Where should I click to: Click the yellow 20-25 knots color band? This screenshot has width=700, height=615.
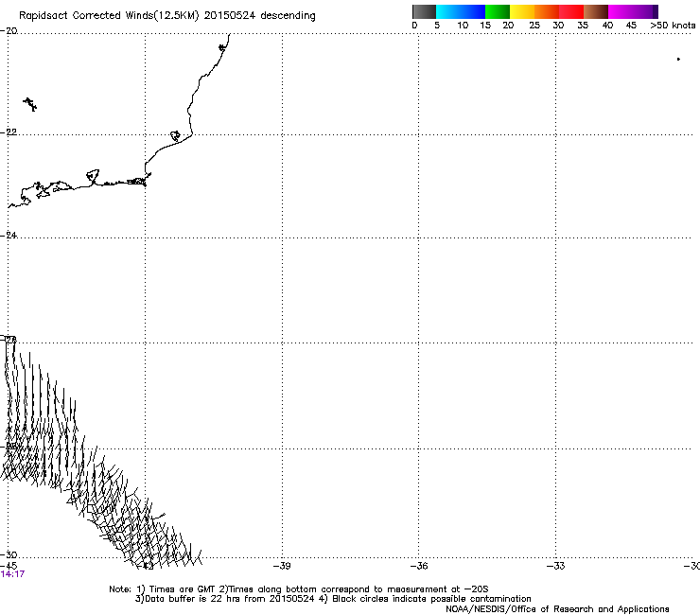point(522,11)
